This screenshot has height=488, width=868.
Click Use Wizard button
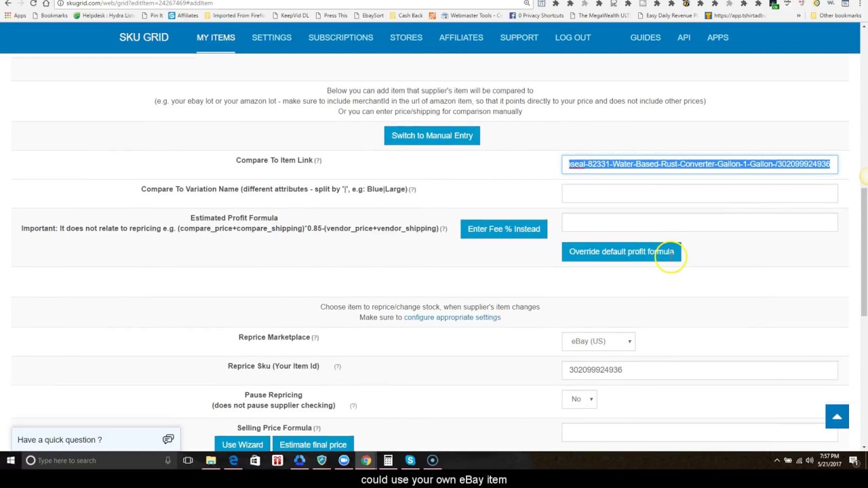(x=242, y=444)
